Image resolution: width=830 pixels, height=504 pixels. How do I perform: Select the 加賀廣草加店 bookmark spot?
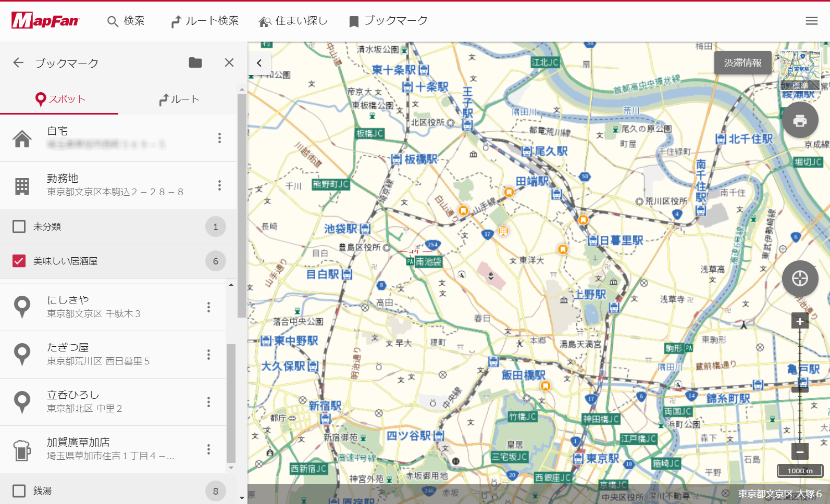tap(113, 449)
